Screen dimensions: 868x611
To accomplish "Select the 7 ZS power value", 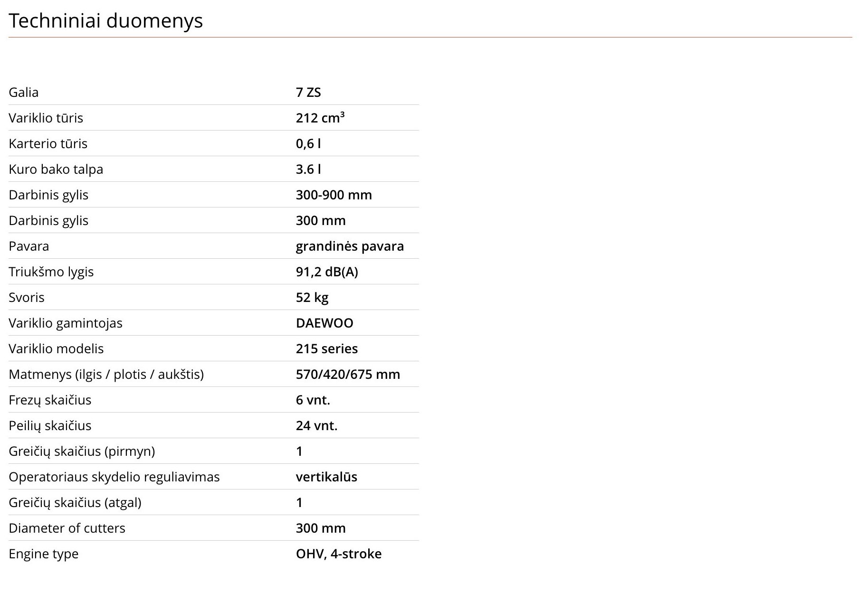I will pos(308,92).
